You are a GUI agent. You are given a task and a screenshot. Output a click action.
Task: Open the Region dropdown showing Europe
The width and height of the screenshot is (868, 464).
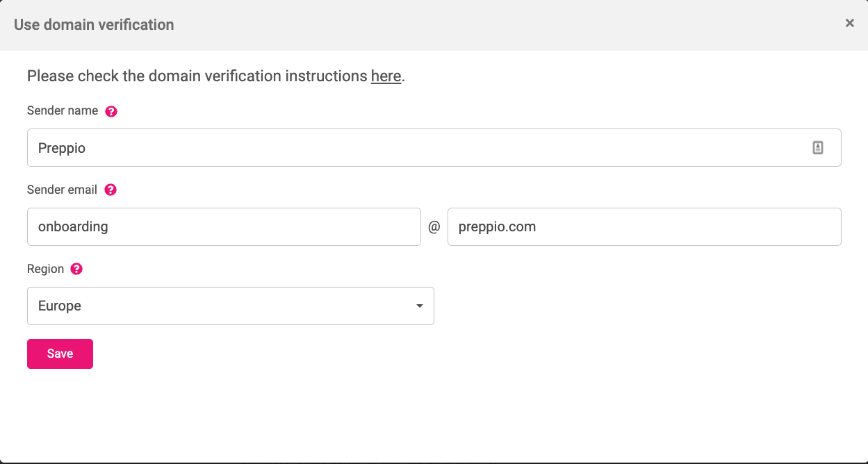tap(230, 306)
